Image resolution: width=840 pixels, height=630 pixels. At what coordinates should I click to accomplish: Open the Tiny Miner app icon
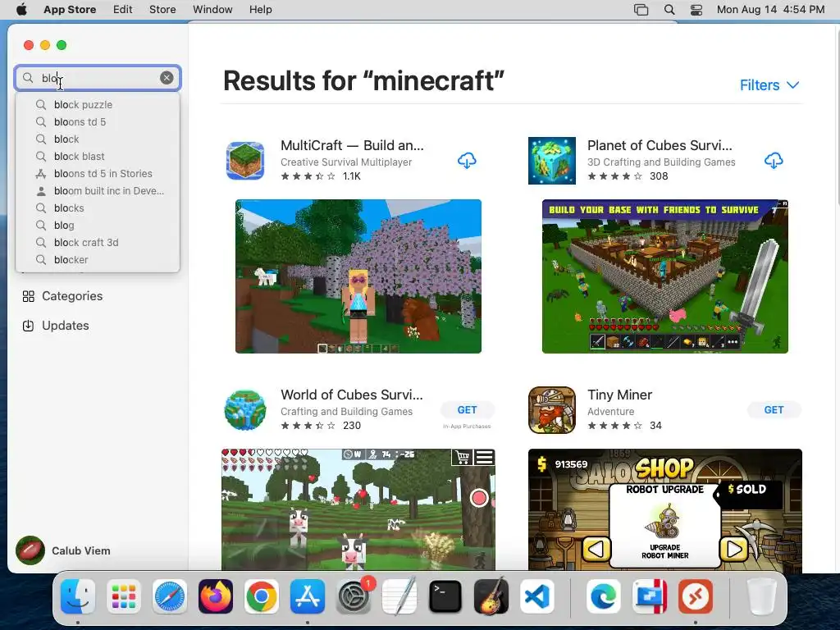pos(552,410)
